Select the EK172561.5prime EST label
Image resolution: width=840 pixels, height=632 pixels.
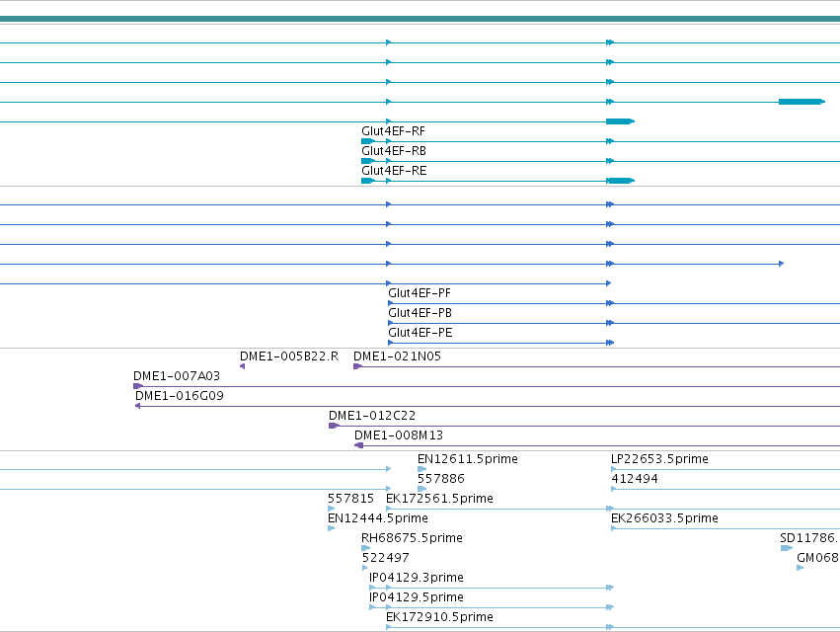439,499
